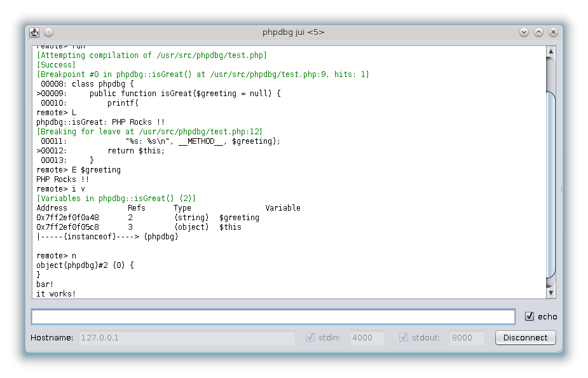Focus the command input field
The height and width of the screenshot is (378, 588).
(x=273, y=316)
